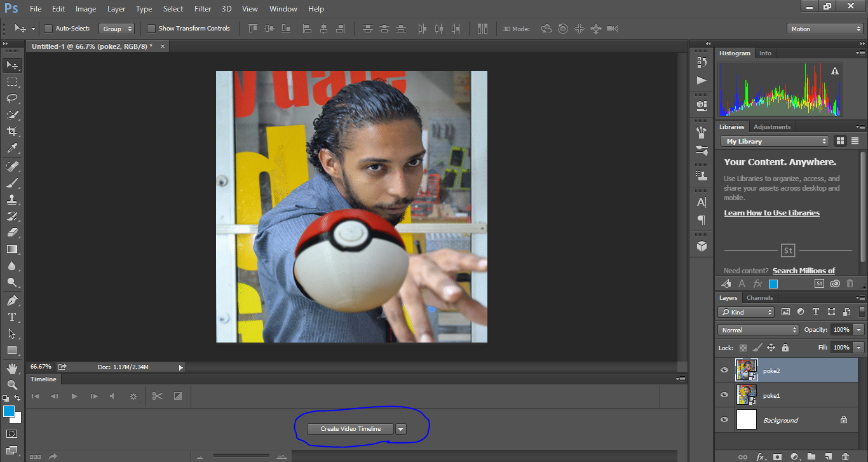This screenshot has width=868, height=462.
Task: Select the Blur tool
Action: pos(12,266)
